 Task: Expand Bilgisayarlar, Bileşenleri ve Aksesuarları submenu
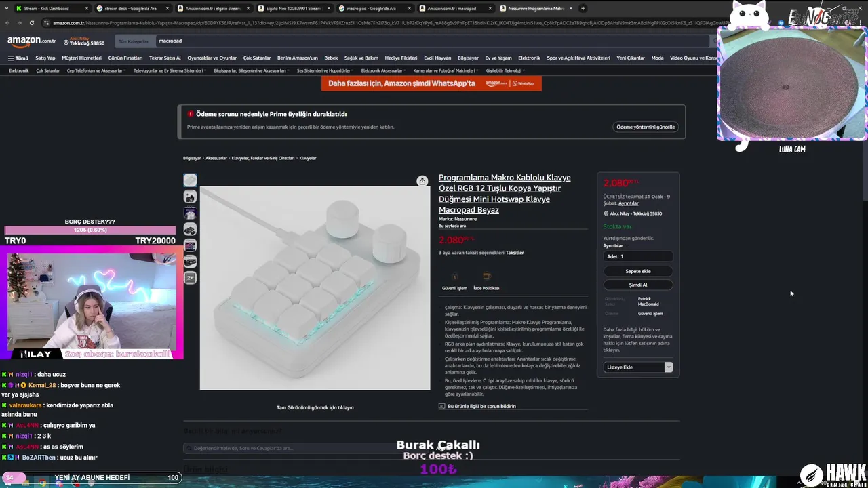[250, 70]
